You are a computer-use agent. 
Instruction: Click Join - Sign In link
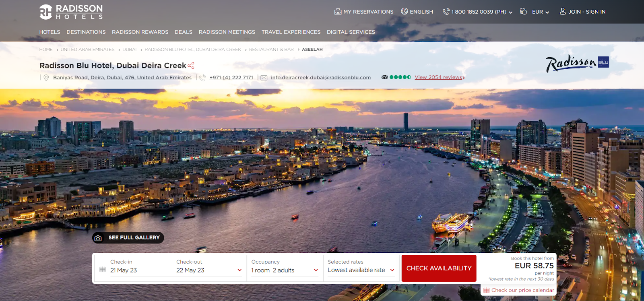[587, 12]
